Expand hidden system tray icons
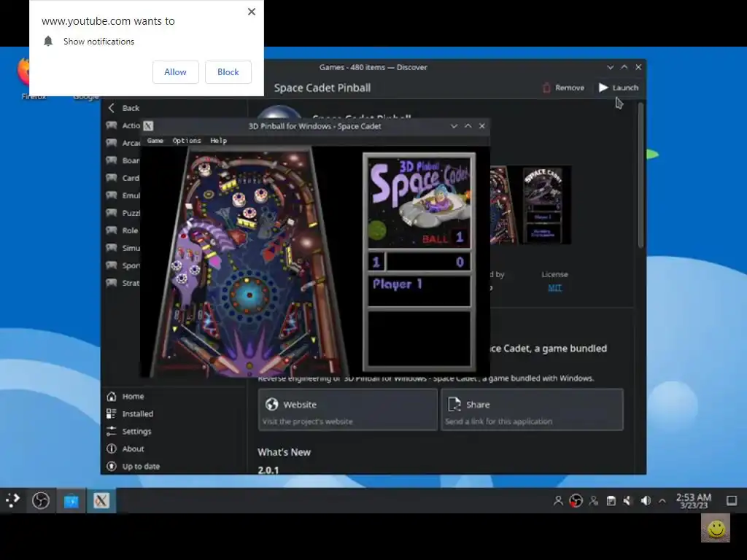This screenshot has height=560, width=747. coord(662,501)
